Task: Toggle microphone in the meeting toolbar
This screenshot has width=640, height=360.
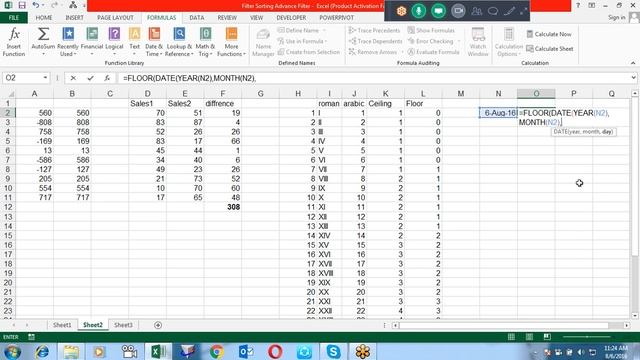Action: 418,11
